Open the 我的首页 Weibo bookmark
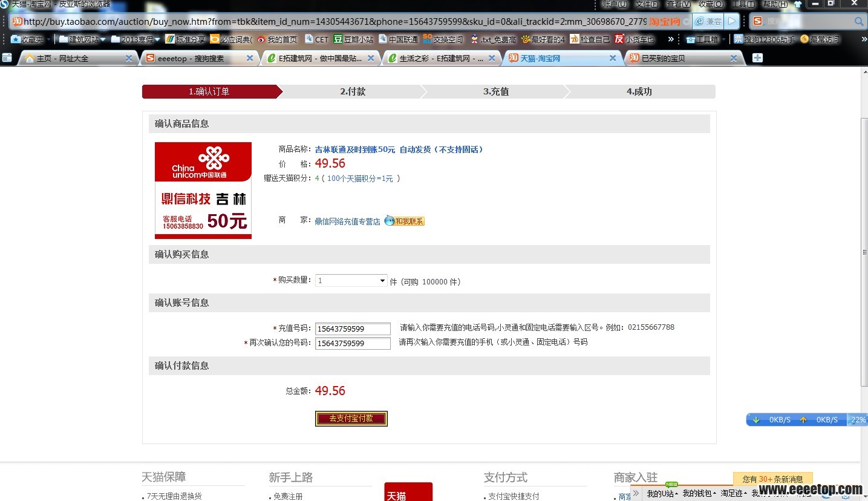 click(277, 39)
